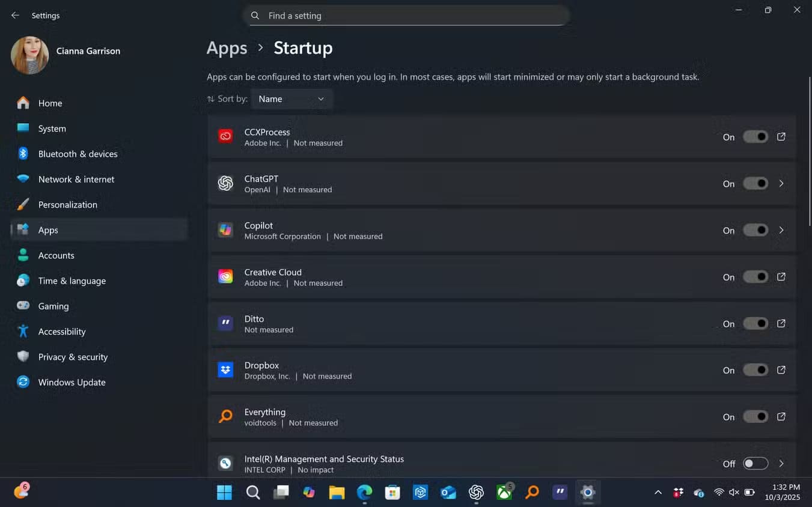Image resolution: width=812 pixels, height=507 pixels.
Task: Click the Copilot logo in the startup list
Action: click(225, 230)
